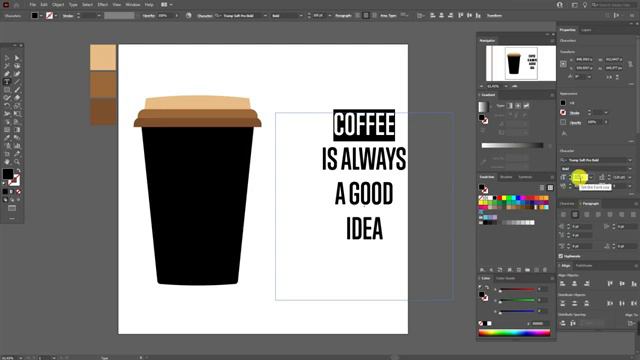The width and height of the screenshot is (640, 360).
Task: Click the Opacity link in control bar
Action: pyautogui.click(x=149, y=16)
